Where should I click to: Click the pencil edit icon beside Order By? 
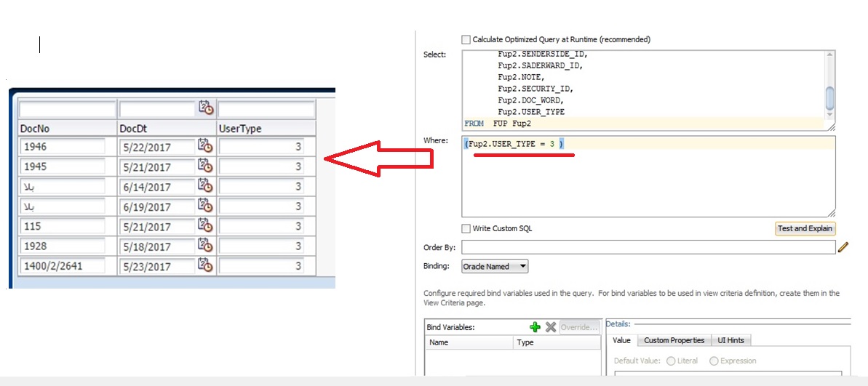[x=843, y=247]
